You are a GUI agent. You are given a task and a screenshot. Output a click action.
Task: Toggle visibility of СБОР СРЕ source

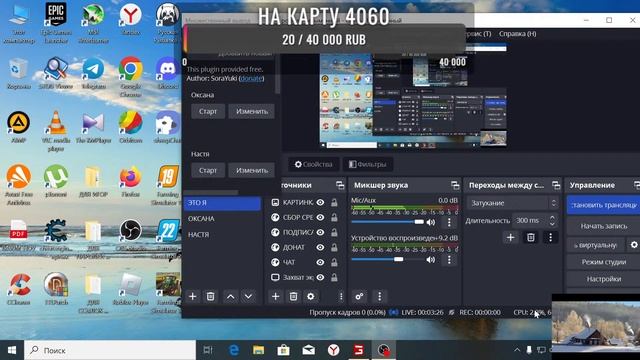click(x=320, y=218)
